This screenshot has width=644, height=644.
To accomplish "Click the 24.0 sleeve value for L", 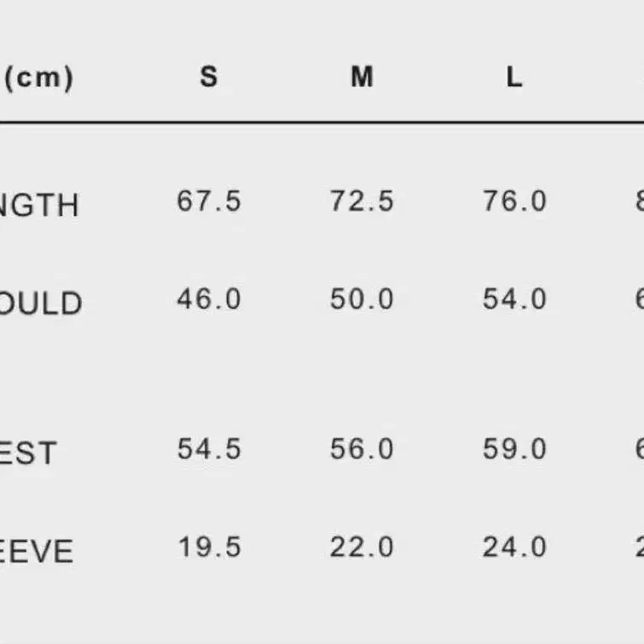I will [514, 547].
